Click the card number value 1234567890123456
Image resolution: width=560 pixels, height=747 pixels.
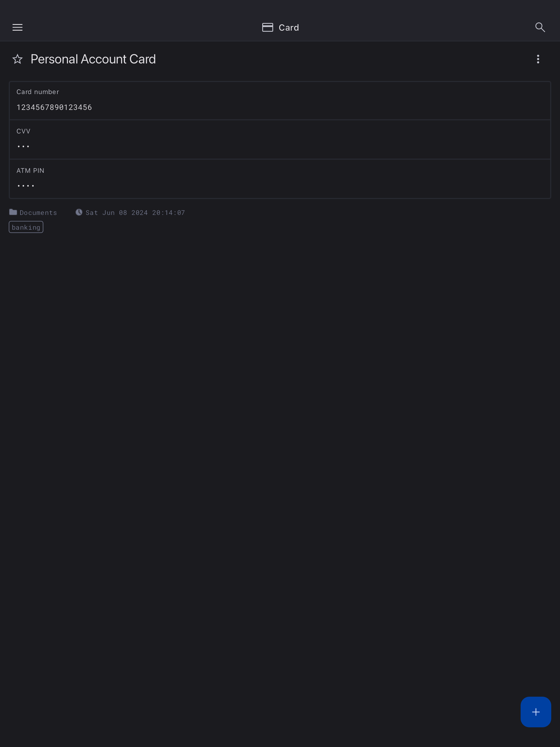pos(54,107)
